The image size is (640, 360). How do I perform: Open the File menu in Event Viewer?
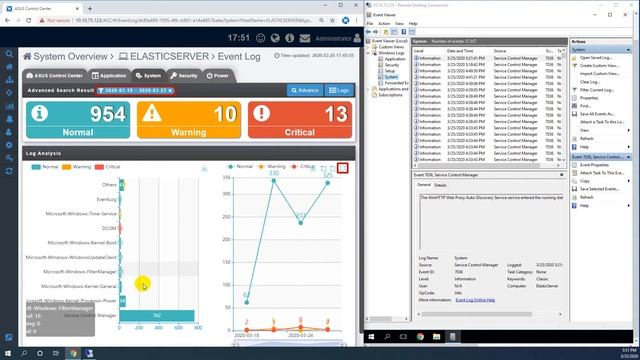(x=370, y=24)
